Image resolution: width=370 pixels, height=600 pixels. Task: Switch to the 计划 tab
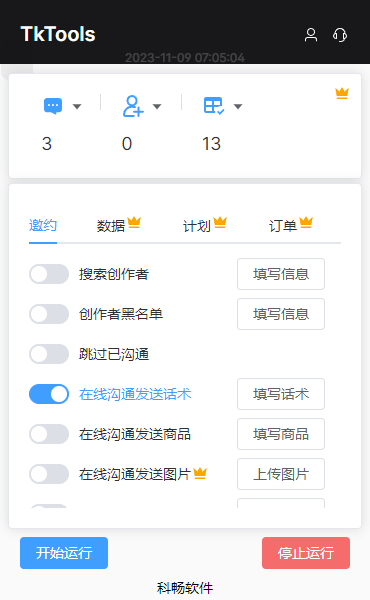point(197,226)
